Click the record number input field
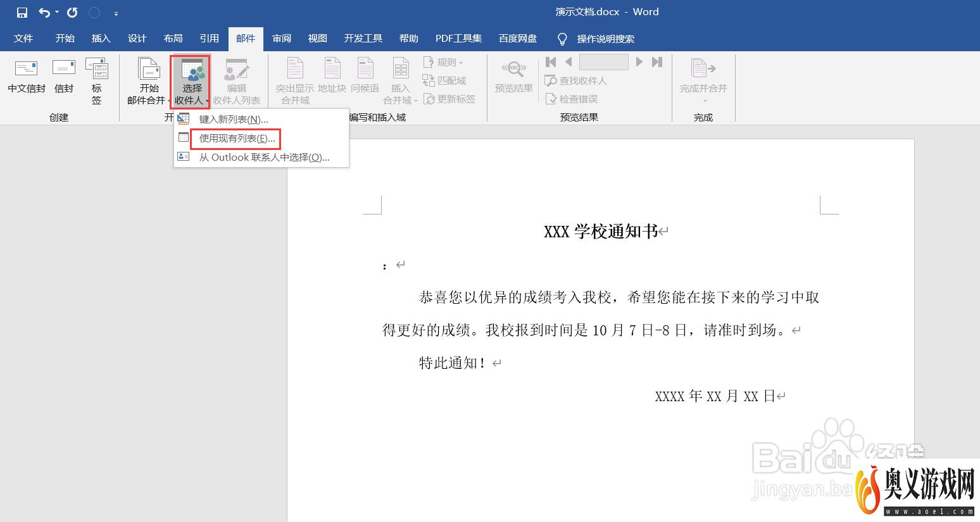The width and height of the screenshot is (980, 522). (x=604, y=62)
